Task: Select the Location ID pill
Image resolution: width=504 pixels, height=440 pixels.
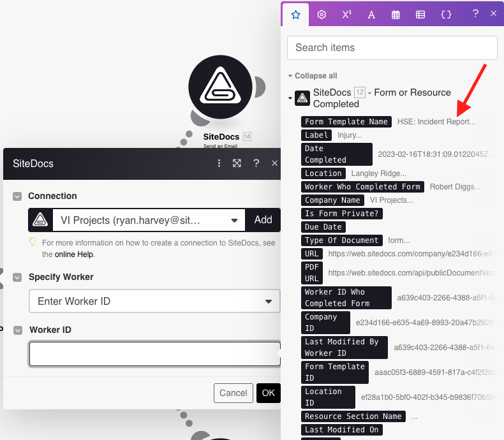Action: [328, 397]
